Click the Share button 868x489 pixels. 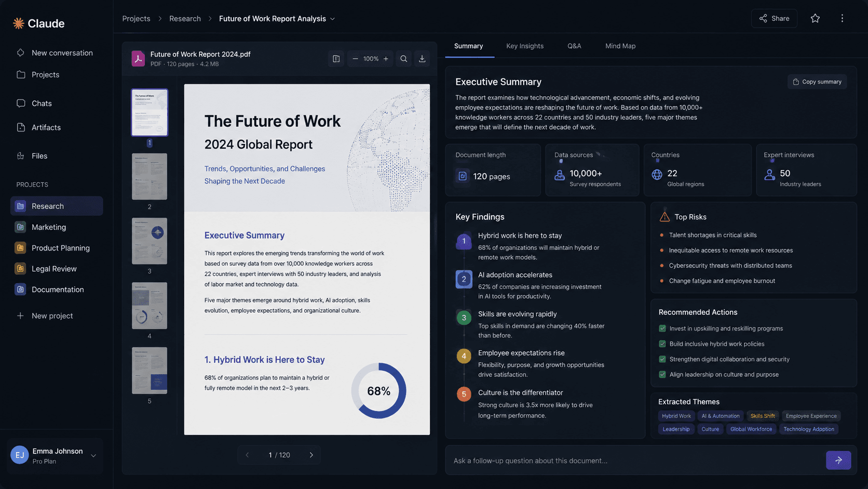[774, 19]
